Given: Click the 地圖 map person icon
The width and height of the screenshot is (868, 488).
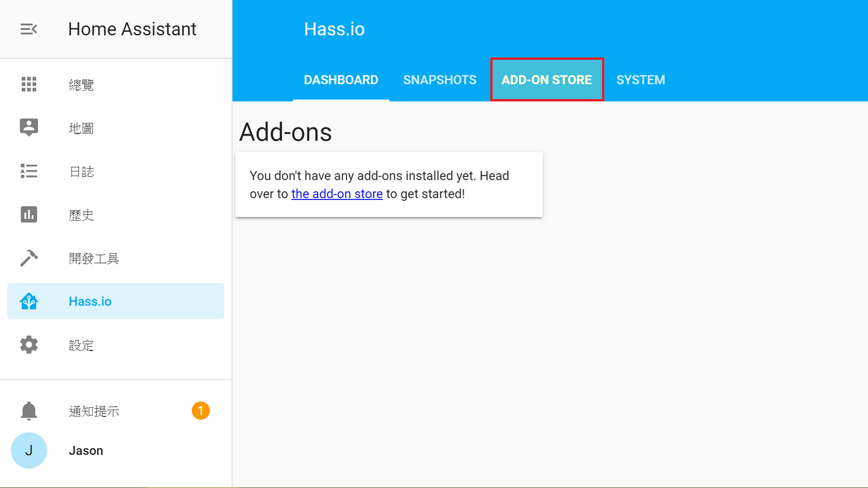Looking at the screenshot, I should point(28,127).
